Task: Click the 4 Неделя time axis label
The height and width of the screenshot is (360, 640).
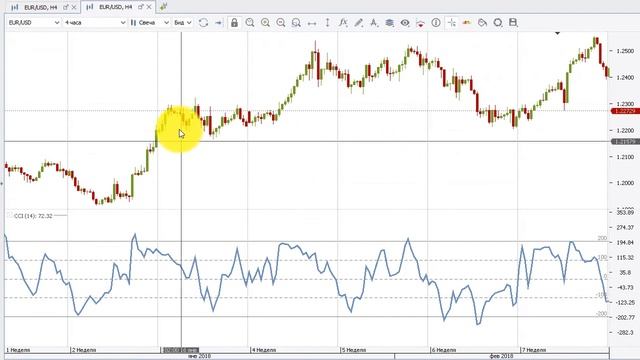Action: point(264,350)
